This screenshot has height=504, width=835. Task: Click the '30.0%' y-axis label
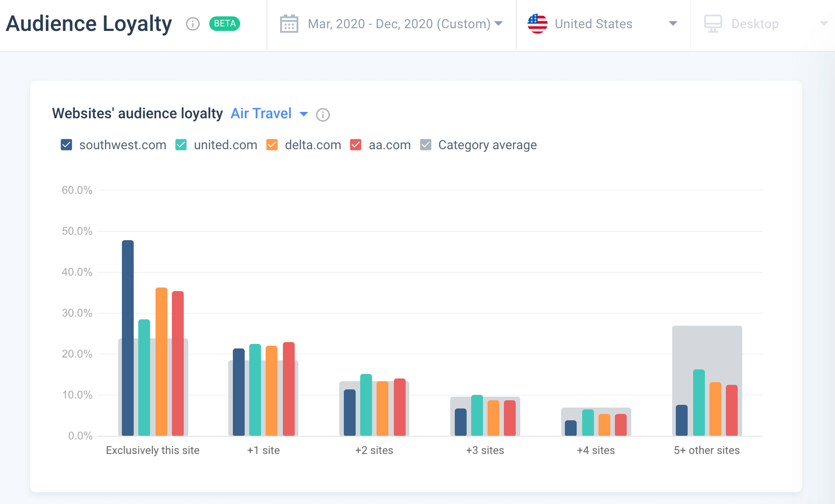pos(77,313)
